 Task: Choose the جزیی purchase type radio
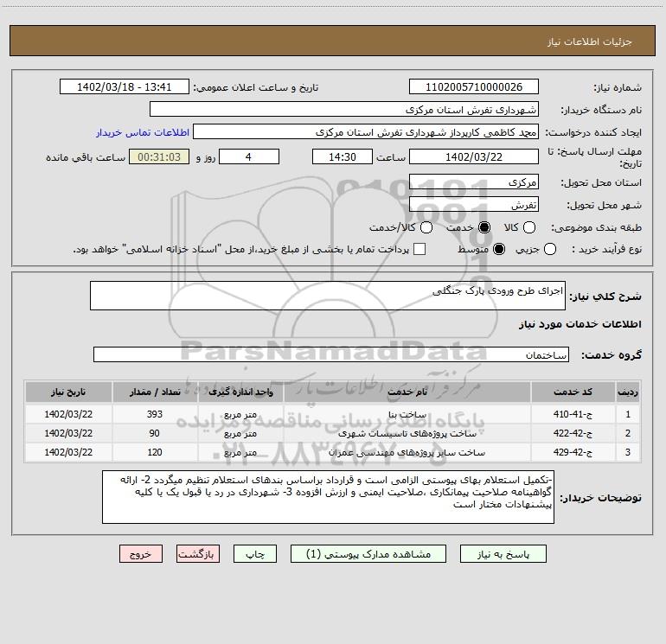pyautogui.click(x=549, y=249)
